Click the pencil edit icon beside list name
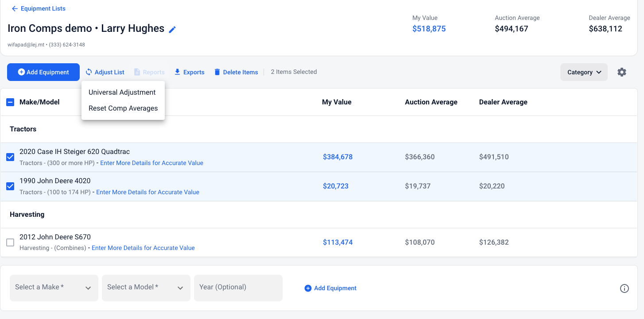The image size is (644, 319). click(172, 30)
